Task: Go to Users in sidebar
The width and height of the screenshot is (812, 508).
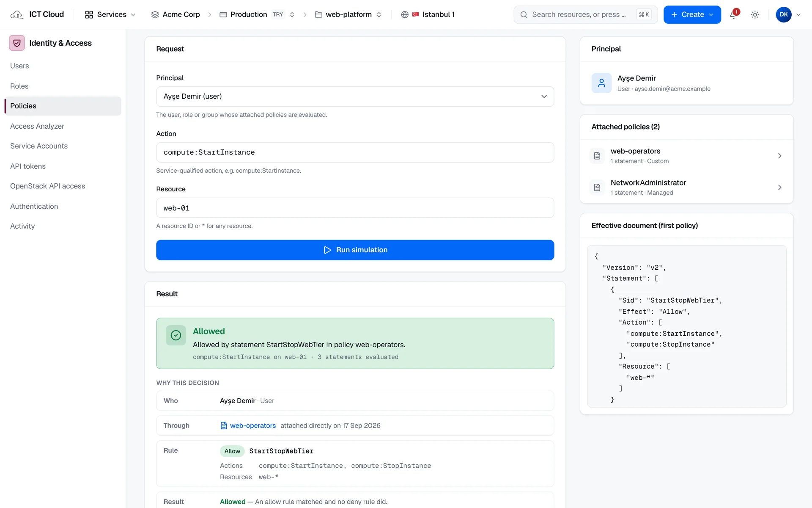Action: pos(63,66)
